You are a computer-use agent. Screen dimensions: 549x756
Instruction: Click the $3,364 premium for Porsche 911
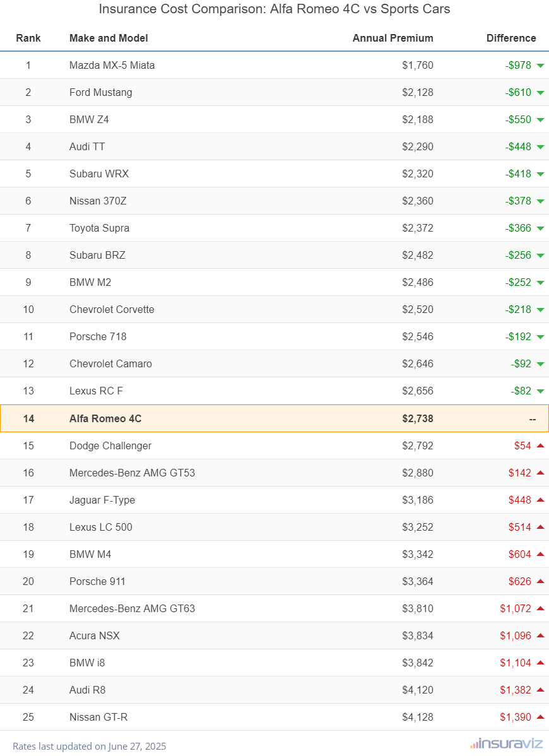click(x=418, y=581)
